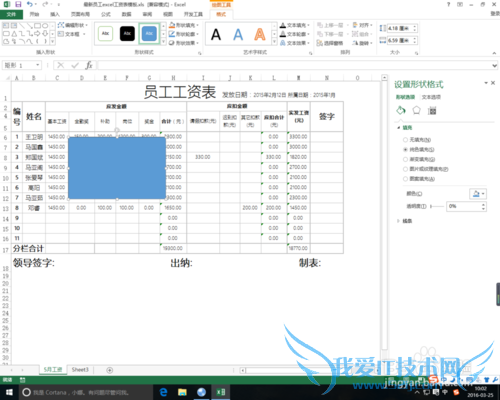Select Picture or texture fill radio option
Viewport: 500px width, 400px height.
click(405, 169)
